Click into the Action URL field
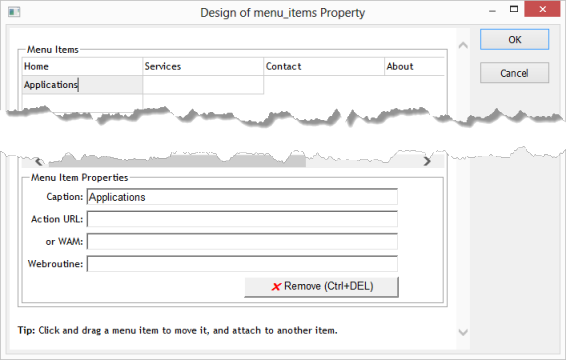The height and width of the screenshot is (360, 566). tap(242, 219)
